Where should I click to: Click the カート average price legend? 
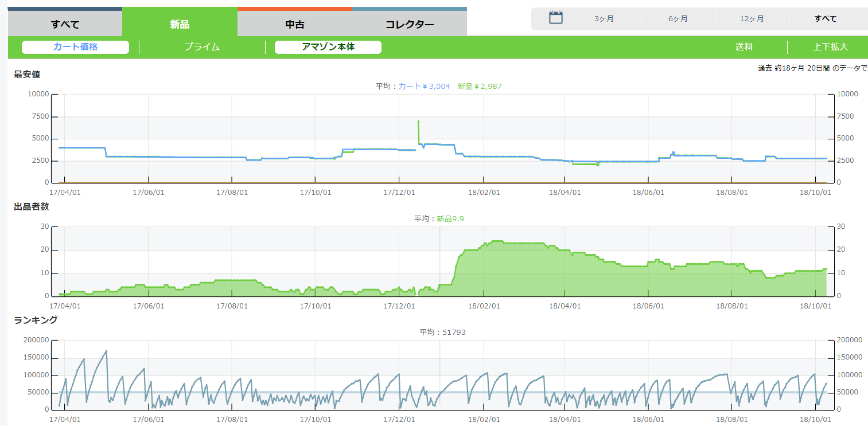click(424, 86)
